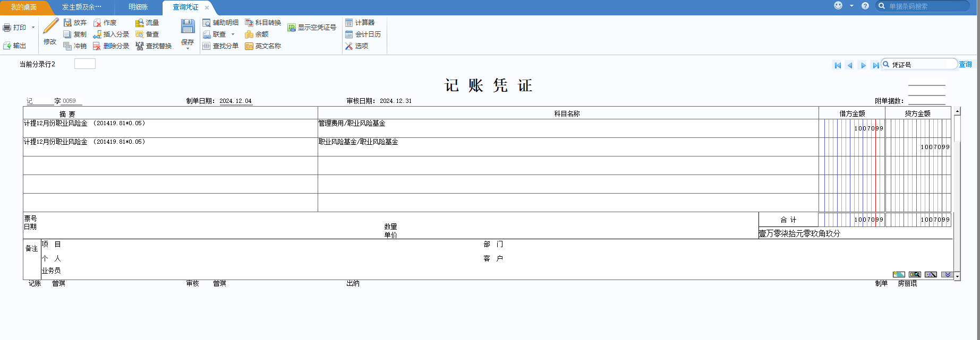Screen dimensions: 980x340
Task: Expand the 联查 dropdown arrow
Action: 233,34
